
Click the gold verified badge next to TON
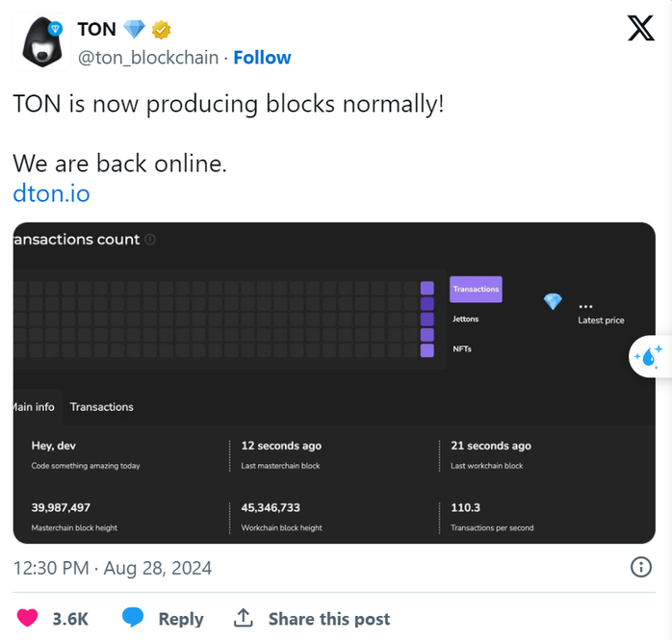[x=161, y=30]
